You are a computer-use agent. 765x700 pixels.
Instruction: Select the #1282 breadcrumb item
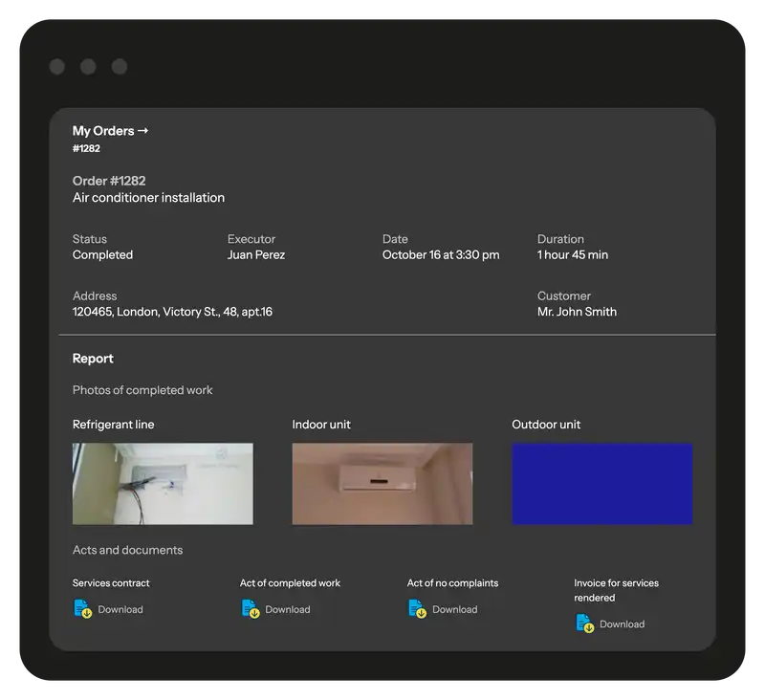coord(86,148)
